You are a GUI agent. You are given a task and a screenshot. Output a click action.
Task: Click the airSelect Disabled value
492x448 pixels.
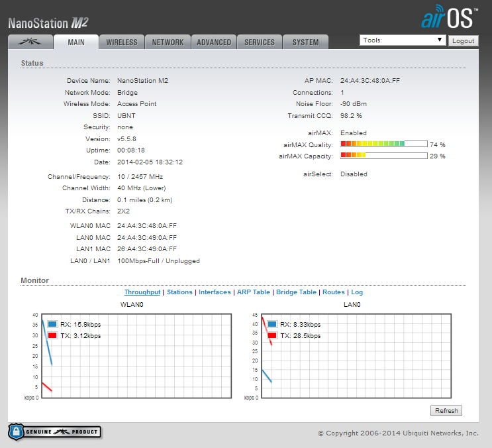point(354,174)
